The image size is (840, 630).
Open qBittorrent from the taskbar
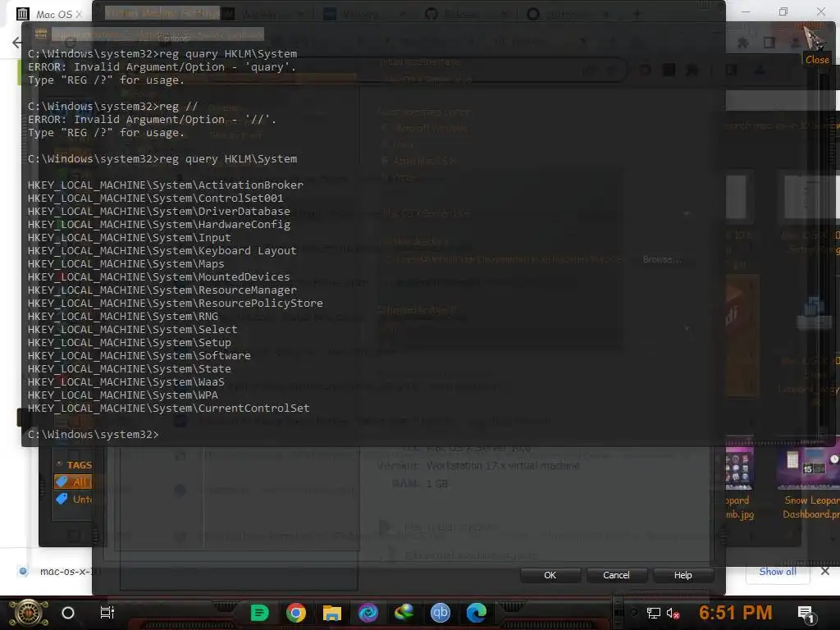coord(441,613)
